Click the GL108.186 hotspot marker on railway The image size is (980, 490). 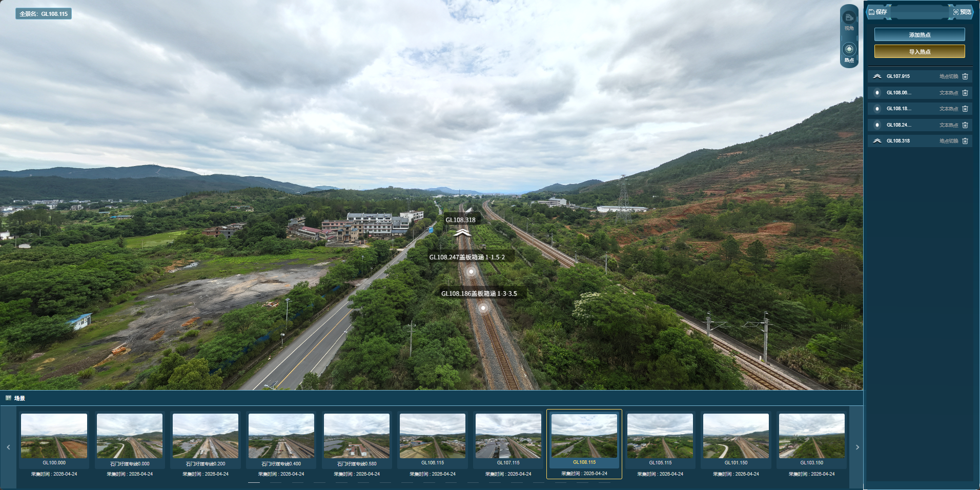click(483, 308)
